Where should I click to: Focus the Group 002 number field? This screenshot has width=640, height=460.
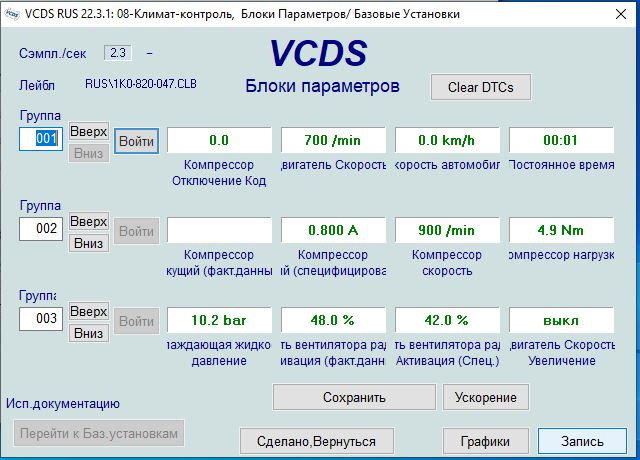(41, 229)
